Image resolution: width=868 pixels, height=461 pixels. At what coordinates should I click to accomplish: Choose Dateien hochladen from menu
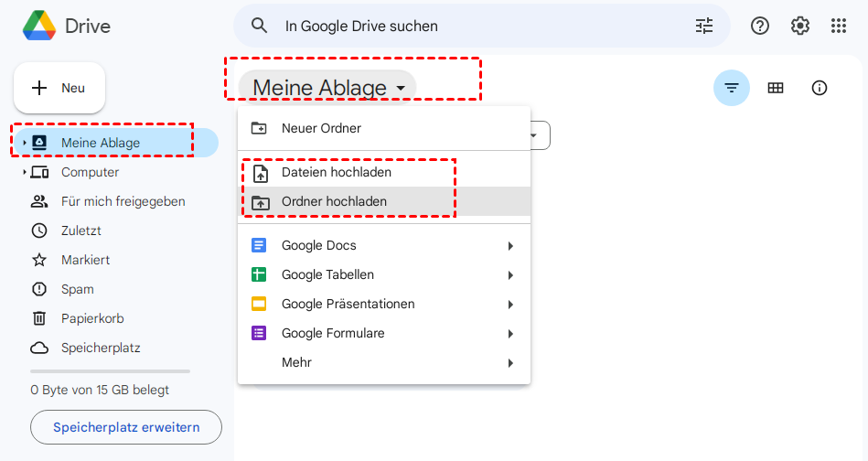click(336, 172)
